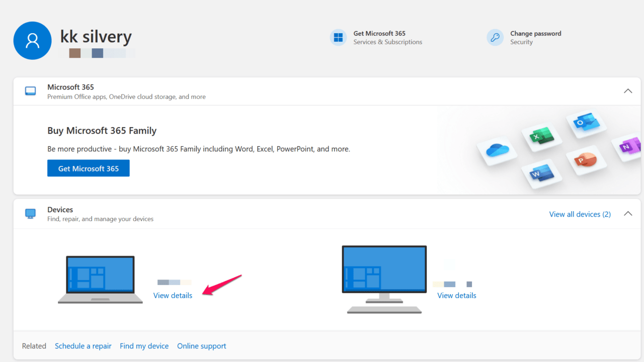The width and height of the screenshot is (644, 362).
Task: Click the 'Be more productive' description text
Action: tap(199, 149)
